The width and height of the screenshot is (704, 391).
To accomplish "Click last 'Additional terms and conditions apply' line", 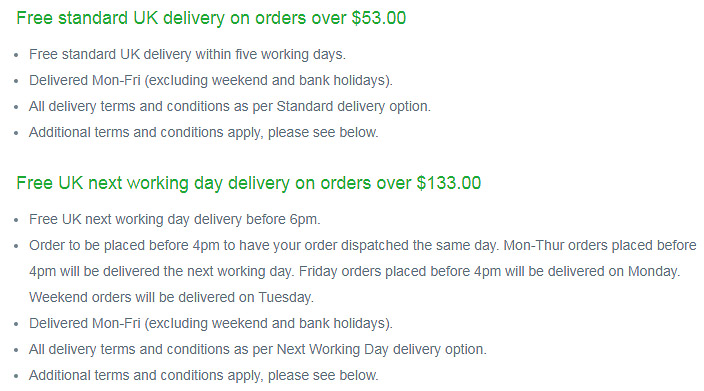I will (x=203, y=376).
